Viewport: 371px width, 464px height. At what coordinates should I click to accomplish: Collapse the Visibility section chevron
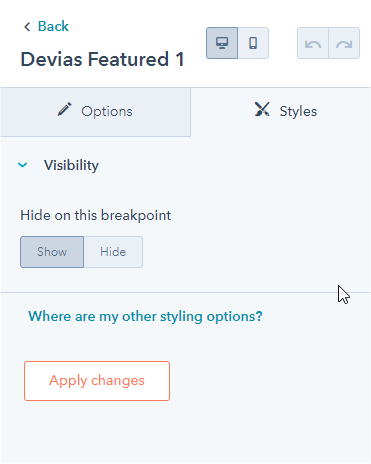pyautogui.click(x=23, y=165)
